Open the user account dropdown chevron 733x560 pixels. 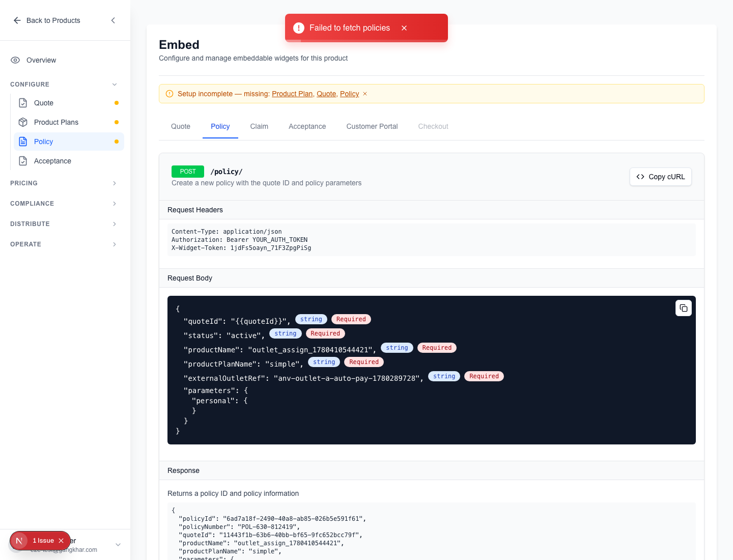[x=118, y=545]
